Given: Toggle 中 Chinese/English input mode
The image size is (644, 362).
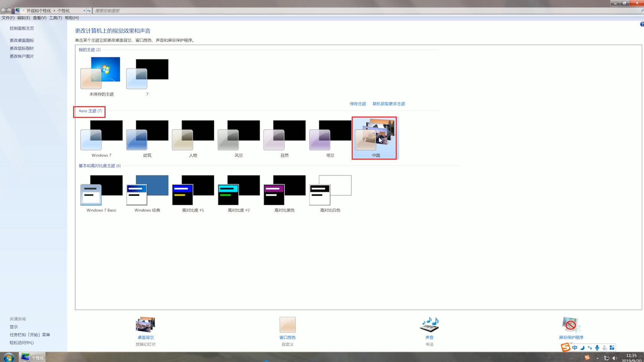Looking at the screenshot, I should 575,348.
